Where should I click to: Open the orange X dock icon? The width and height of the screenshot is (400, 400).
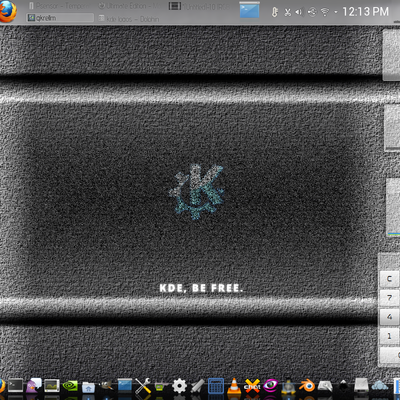[252, 386]
